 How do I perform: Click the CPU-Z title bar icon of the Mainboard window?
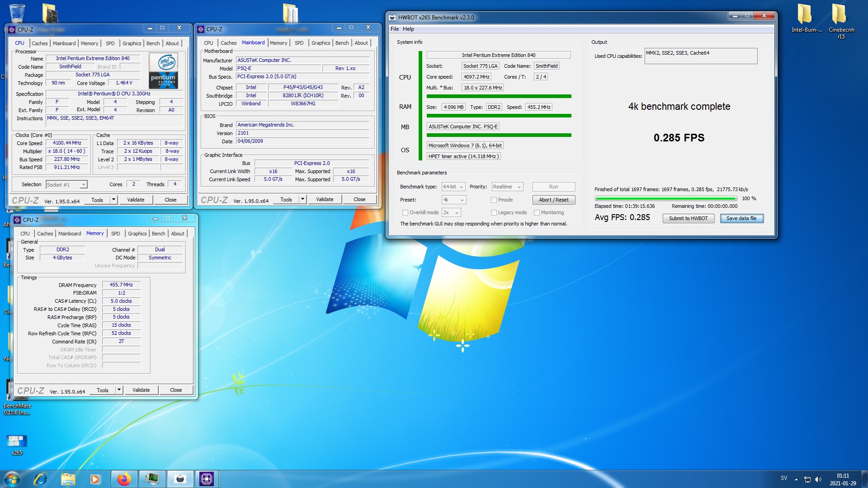(201, 29)
